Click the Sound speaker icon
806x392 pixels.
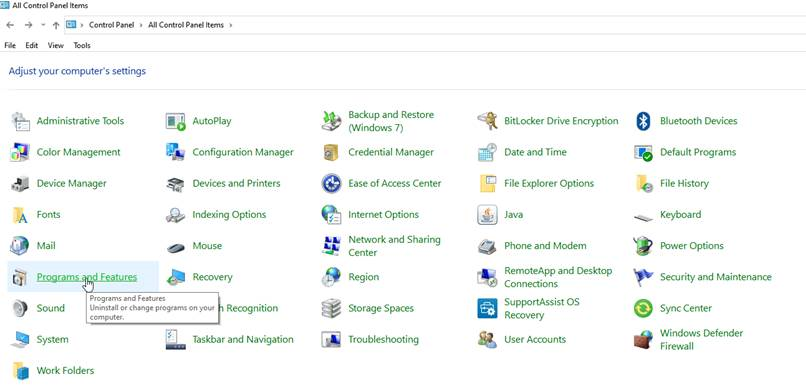20,308
